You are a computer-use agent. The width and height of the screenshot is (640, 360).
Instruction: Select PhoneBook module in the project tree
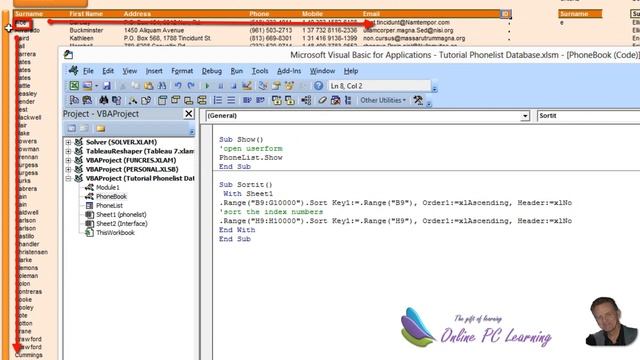[111, 196]
